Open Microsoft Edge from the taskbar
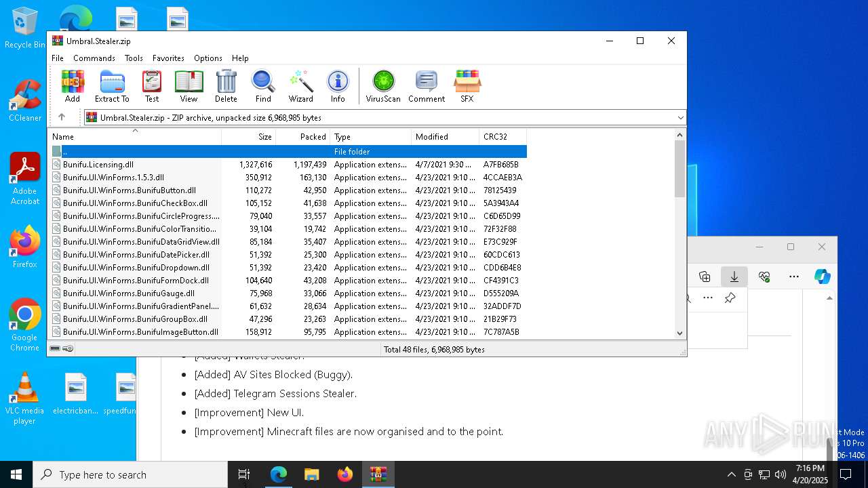Image resolution: width=868 pixels, height=488 pixels. [x=279, y=474]
